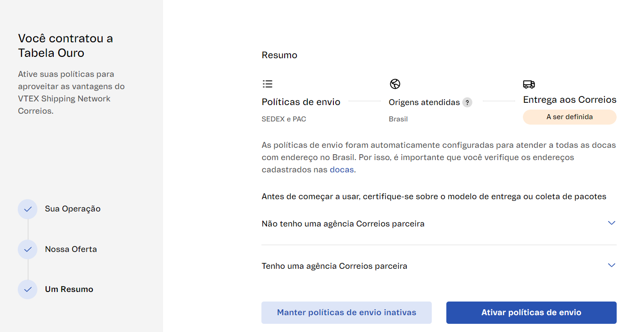The height and width of the screenshot is (332, 644).
Task: Click the shipping policies list icon
Action: 267,84
